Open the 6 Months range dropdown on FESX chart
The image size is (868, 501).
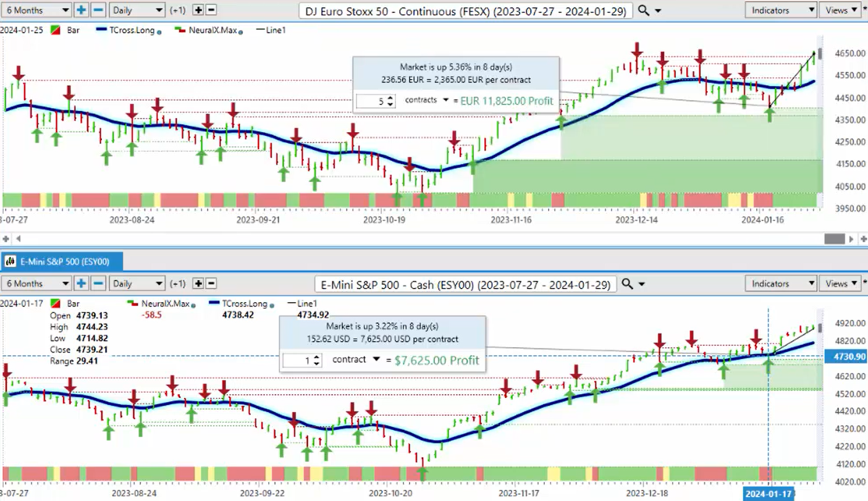pos(36,10)
